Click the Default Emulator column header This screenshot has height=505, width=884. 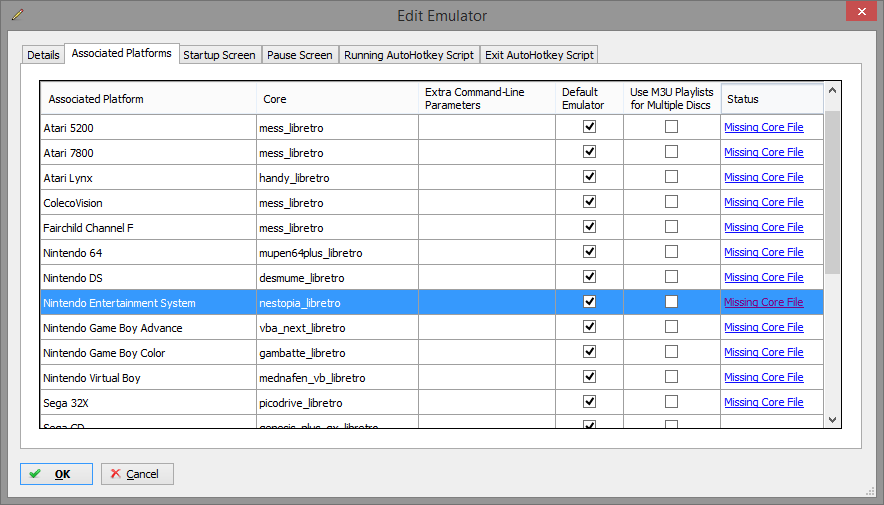click(x=589, y=99)
